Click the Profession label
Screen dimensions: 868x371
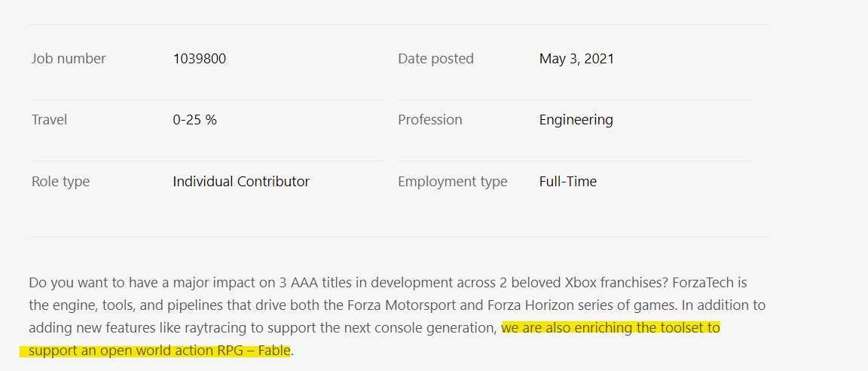429,120
